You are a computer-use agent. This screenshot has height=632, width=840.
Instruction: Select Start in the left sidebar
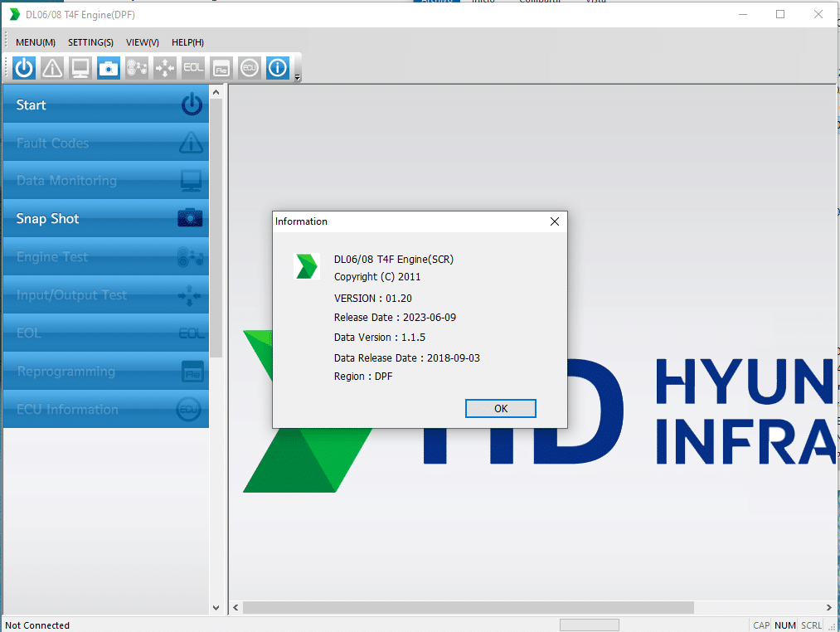click(x=106, y=105)
